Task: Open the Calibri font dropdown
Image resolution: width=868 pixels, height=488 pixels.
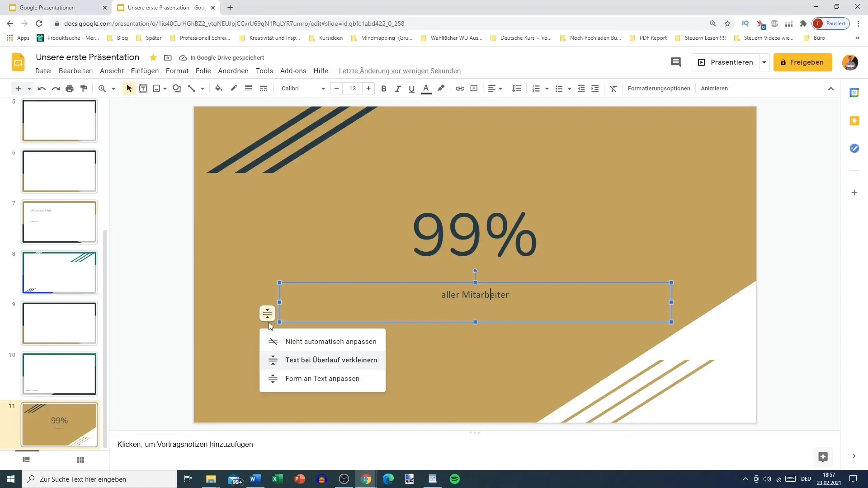Action: coord(302,89)
